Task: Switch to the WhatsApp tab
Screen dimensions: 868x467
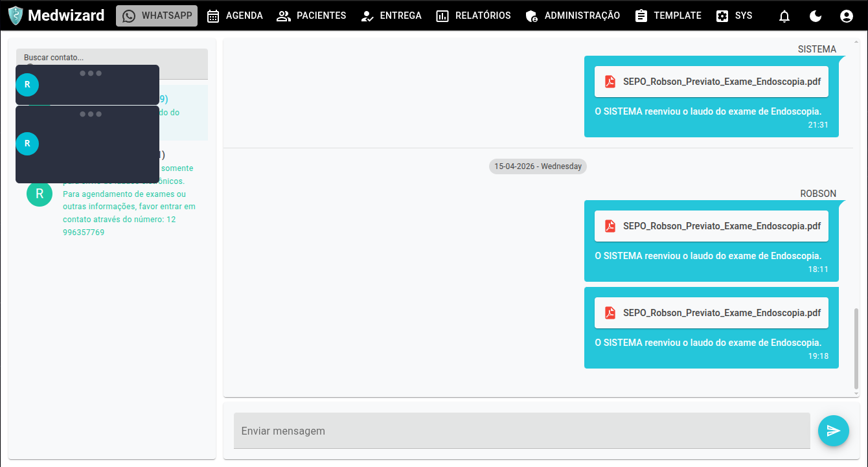Action: coord(157,16)
